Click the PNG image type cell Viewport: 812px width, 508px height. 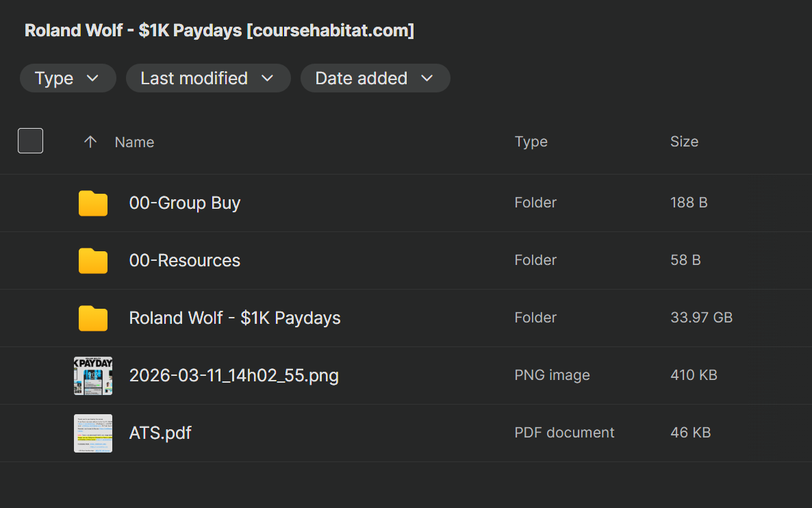(x=552, y=375)
